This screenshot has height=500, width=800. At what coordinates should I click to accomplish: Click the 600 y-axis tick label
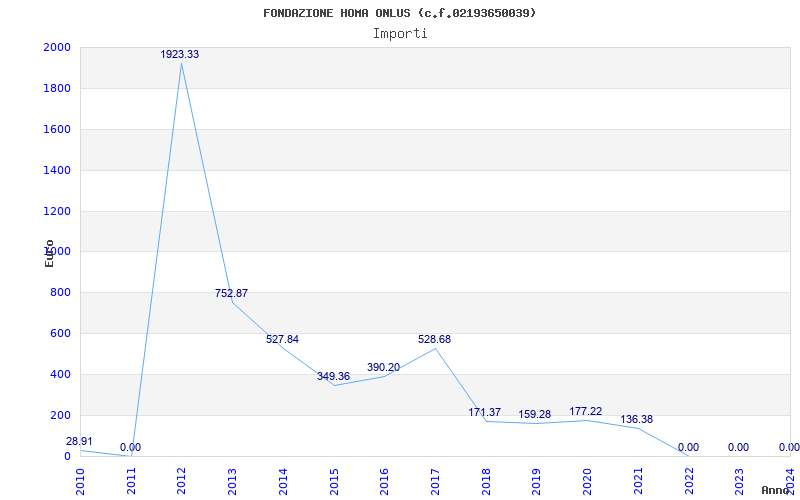tap(60, 333)
